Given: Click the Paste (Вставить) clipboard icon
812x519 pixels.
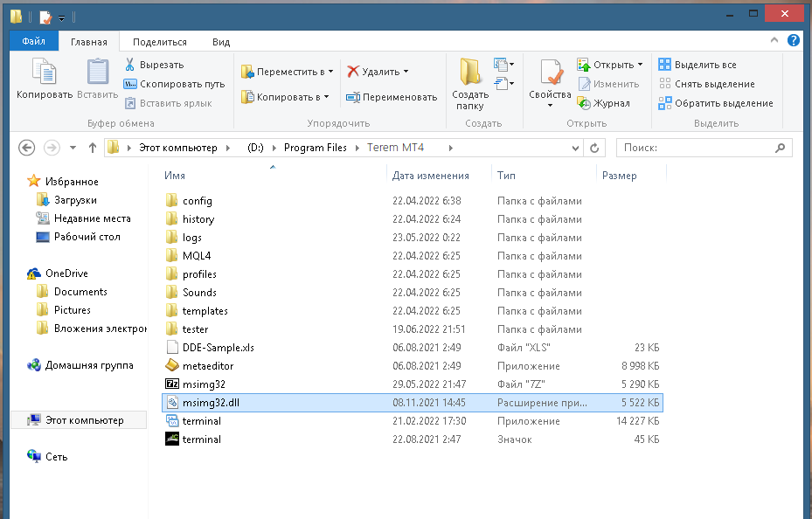Looking at the screenshot, I should pyautogui.click(x=97, y=71).
